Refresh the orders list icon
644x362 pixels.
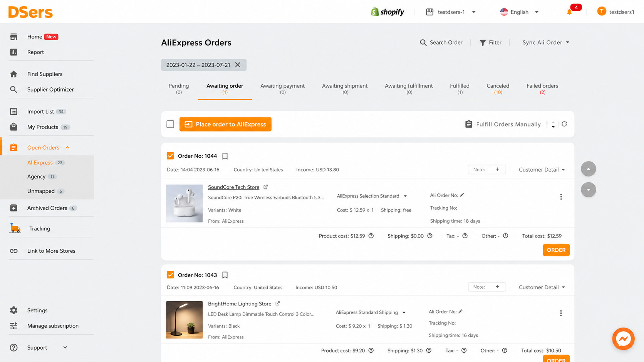pyautogui.click(x=564, y=124)
